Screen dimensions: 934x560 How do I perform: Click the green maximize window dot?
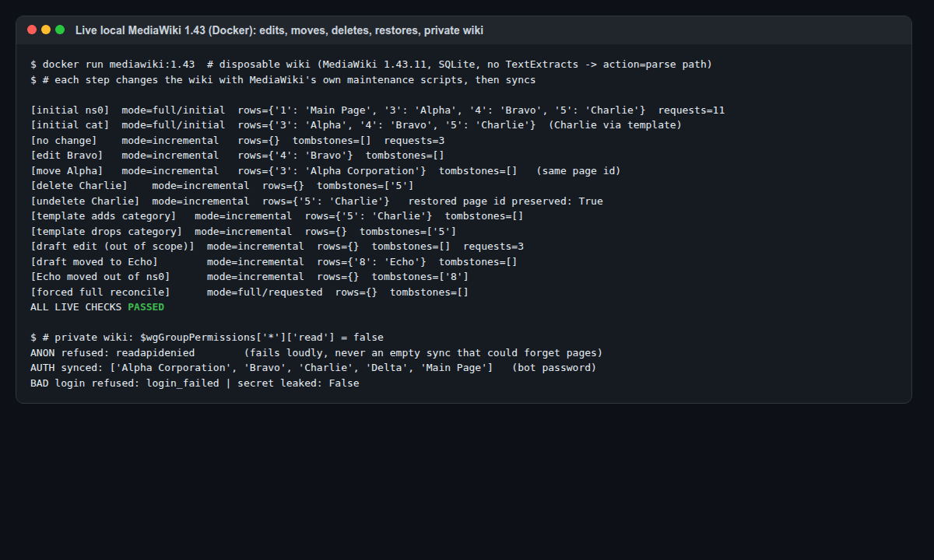(60, 30)
